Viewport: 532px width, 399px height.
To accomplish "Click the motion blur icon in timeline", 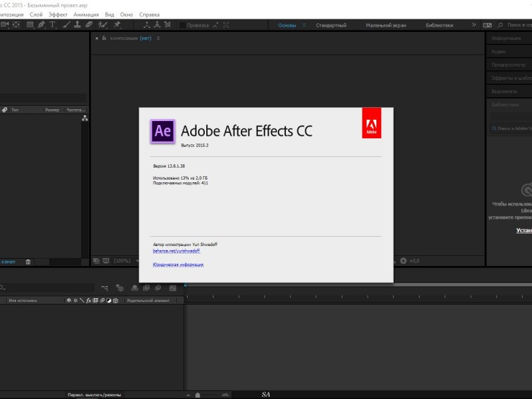I will coord(158,288).
